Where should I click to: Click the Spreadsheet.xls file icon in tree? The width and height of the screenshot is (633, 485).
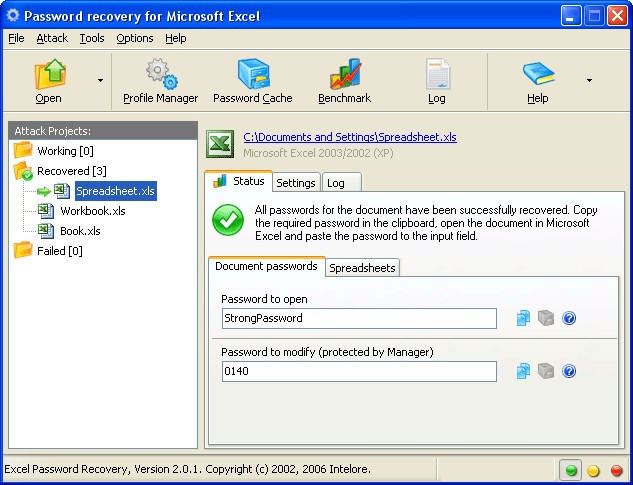tap(62, 191)
